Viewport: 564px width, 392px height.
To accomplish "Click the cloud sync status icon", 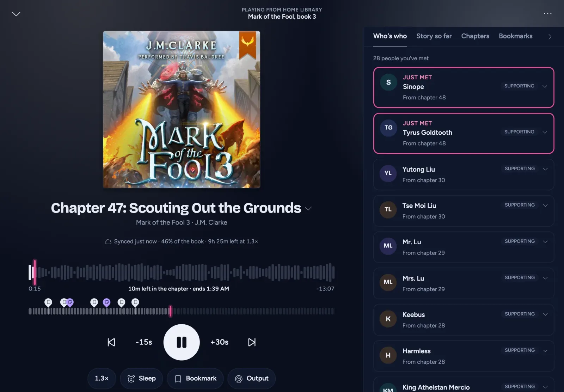I will [108, 241].
